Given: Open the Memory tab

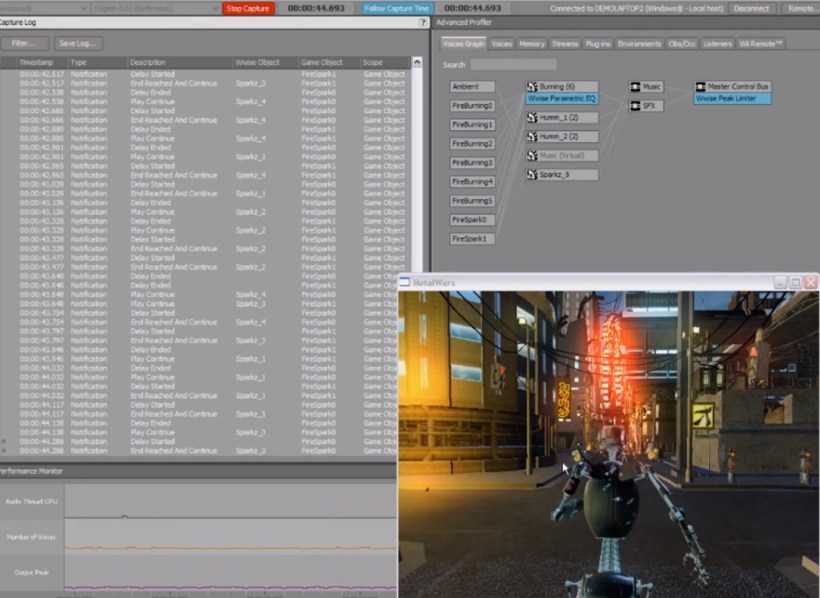Looking at the screenshot, I should click(x=532, y=44).
